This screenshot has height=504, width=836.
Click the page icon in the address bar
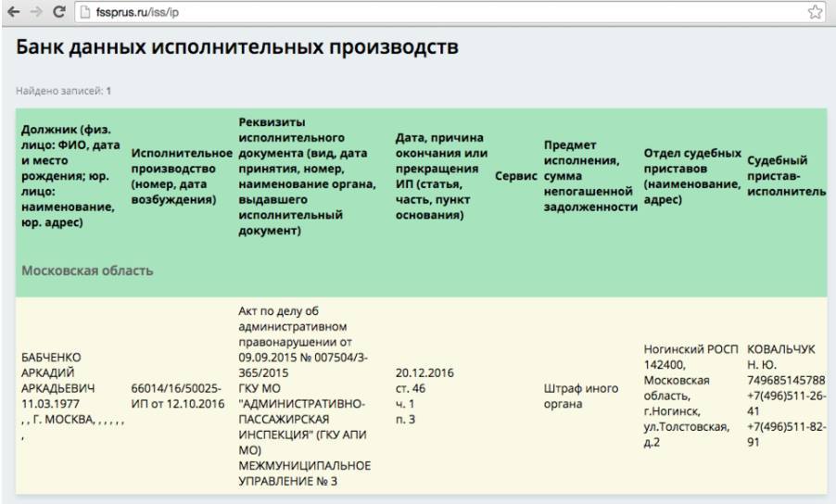pos(82,10)
